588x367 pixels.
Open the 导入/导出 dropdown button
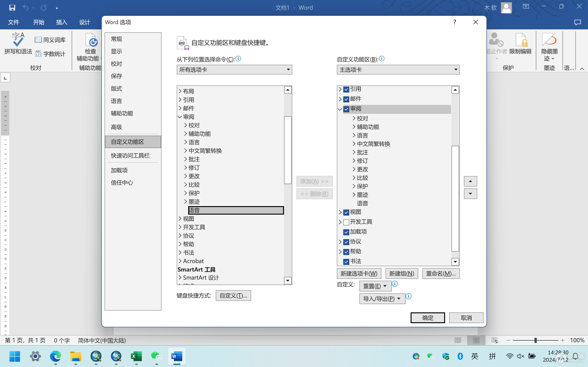(382, 299)
